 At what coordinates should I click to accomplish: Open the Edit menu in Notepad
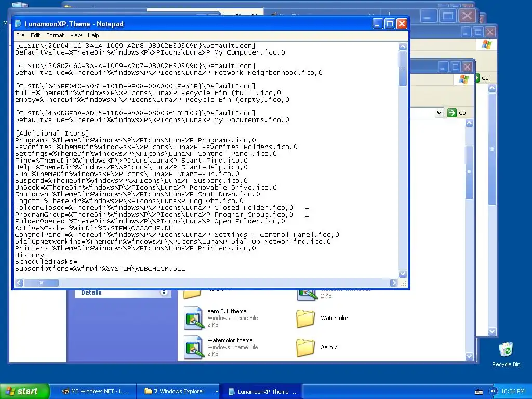(35, 35)
